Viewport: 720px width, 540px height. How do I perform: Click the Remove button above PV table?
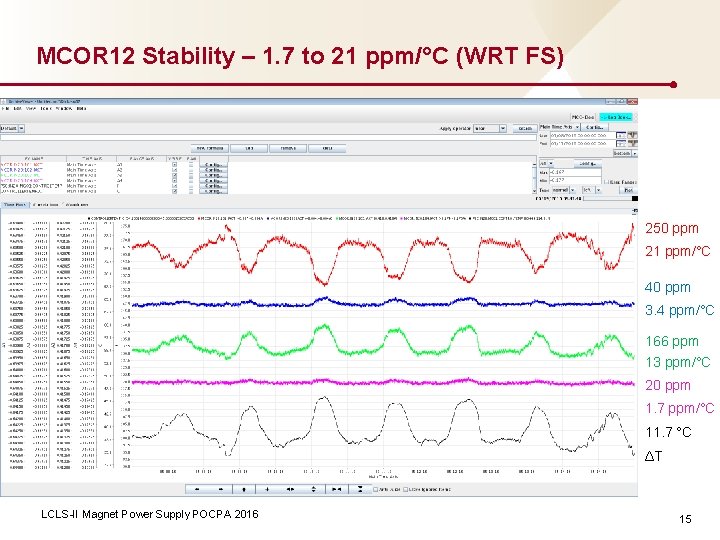[x=288, y=148]
